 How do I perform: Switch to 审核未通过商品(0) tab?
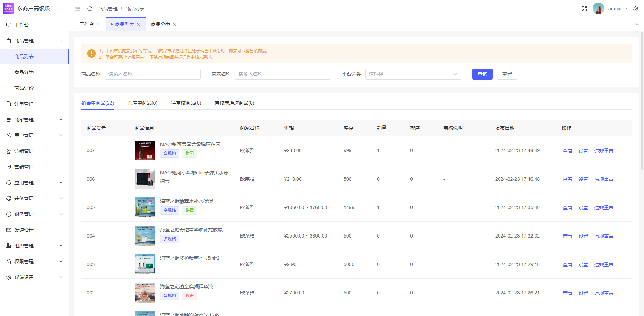pyautogui.click(x=235, y=103)
